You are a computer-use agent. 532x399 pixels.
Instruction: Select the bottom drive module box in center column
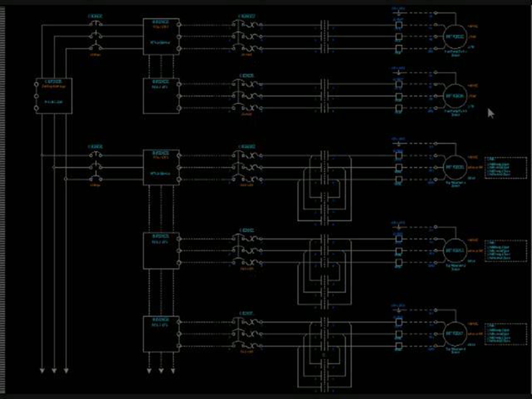[162, 334]
